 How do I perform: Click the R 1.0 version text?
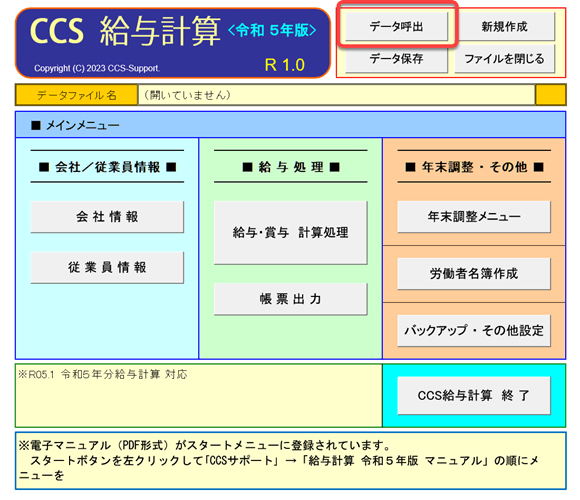pos(284,65)
